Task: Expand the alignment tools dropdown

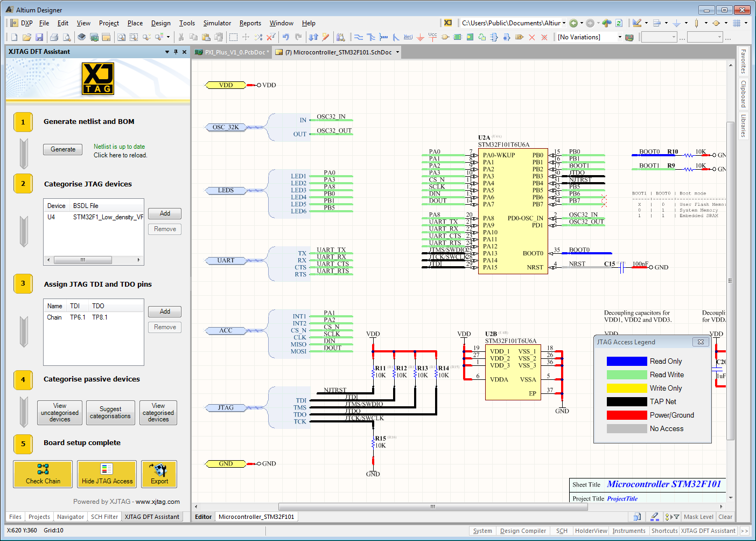Action: [666, 23]
